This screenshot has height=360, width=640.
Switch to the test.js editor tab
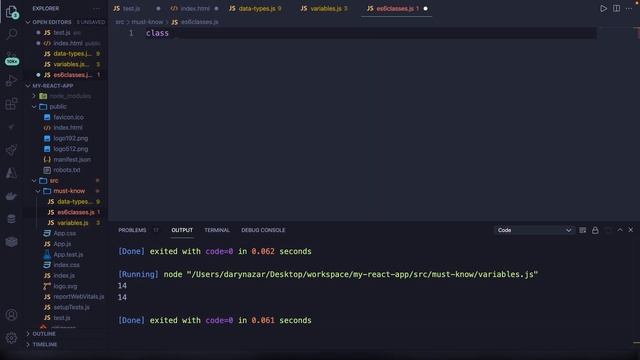tap(136, 9)
